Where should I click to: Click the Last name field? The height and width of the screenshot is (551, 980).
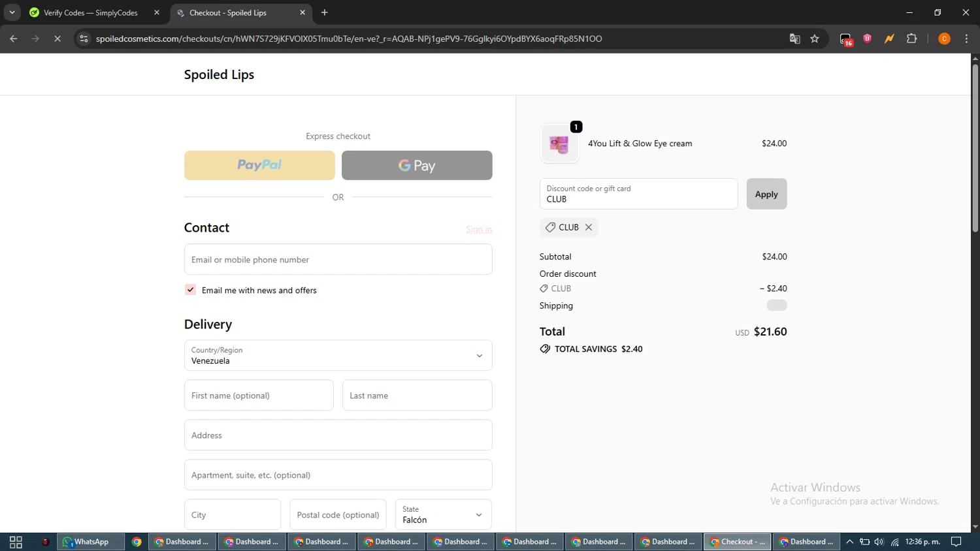(417, 395)
